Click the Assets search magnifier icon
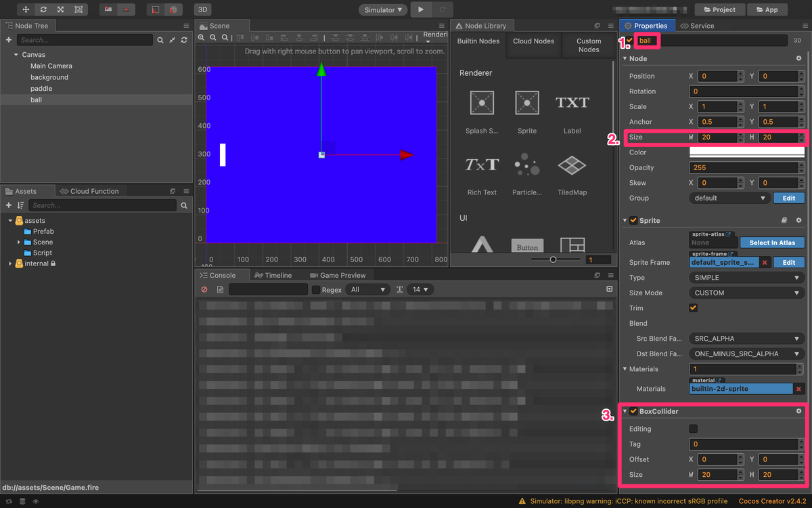The height and width of the screenshot is (508, 812). pyautogui.click(x=184, y=205)
